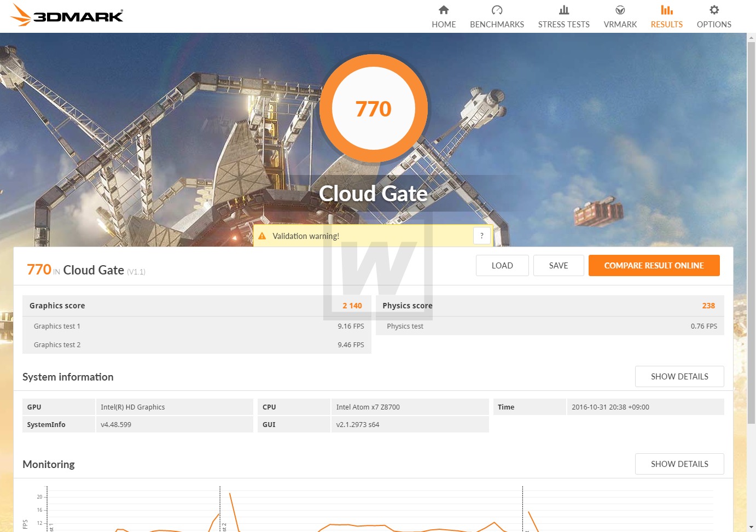The height and width of the screenshot is (532, 756).
Task: Click the System information heading
Action: click(x=68, y=377)
